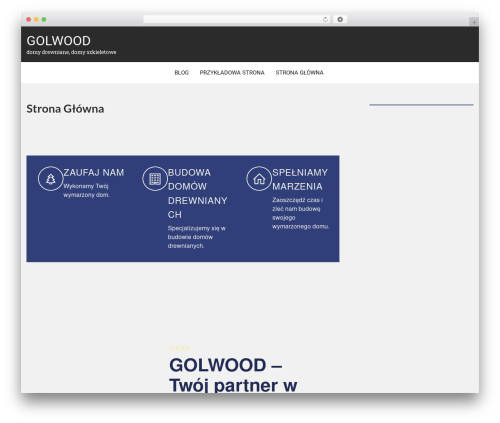The image size is (500, 423).
Task: Open a new tab with the plus button
Action: 474,22
